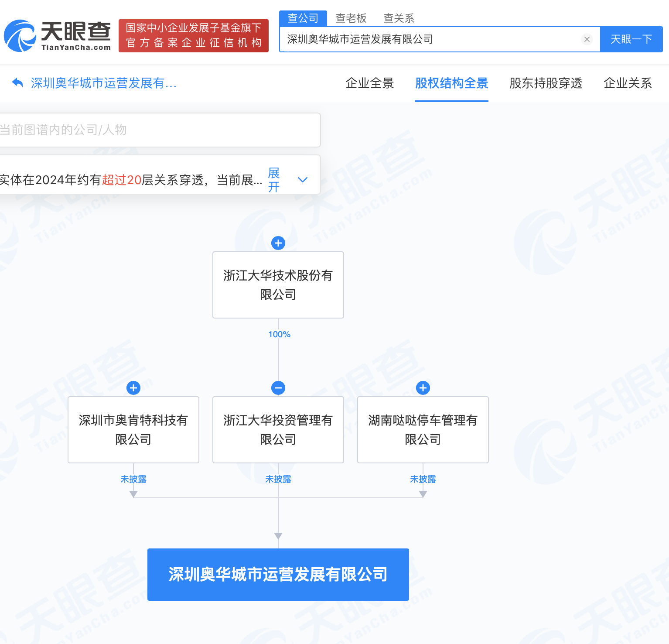Click 未披露 label under 湖南哒哒停车管理
Viewport: 669px width, 644px height.
coord(423,479)
